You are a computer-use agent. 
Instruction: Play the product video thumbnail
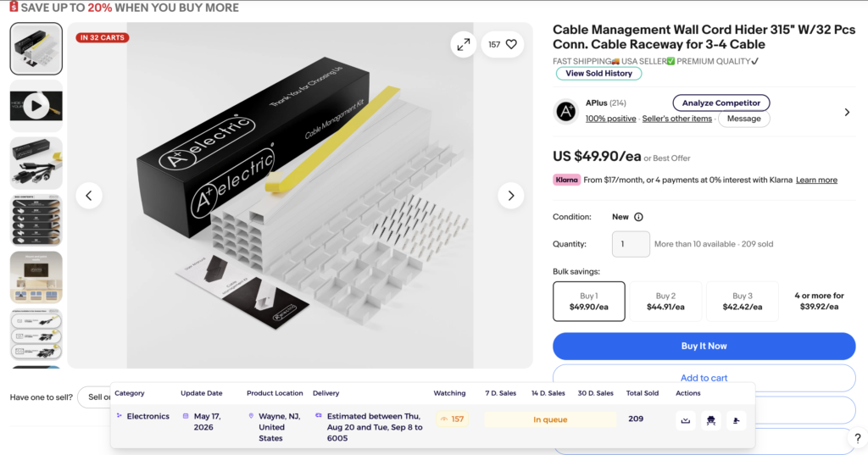(x=36, y=106)
